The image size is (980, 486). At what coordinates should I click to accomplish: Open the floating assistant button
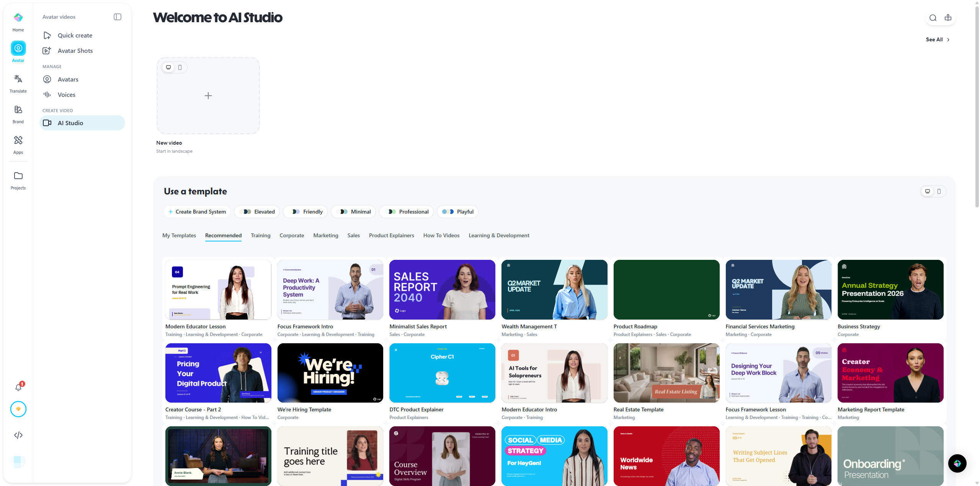[x=957, y=463]
